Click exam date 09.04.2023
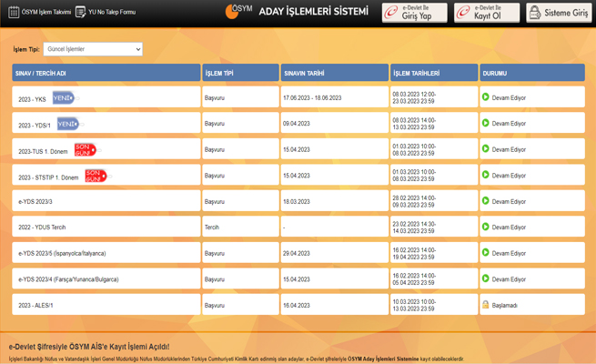596x364 pixels. (x=296, y=124)
